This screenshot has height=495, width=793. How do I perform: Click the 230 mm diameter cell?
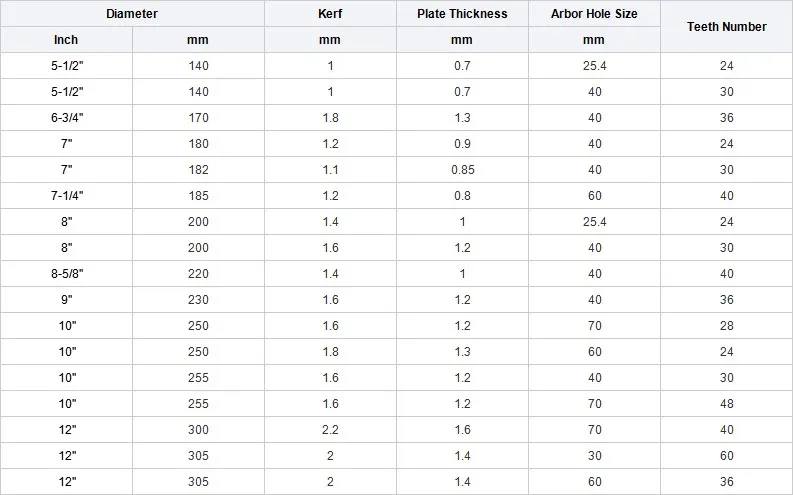coord(198,300)
